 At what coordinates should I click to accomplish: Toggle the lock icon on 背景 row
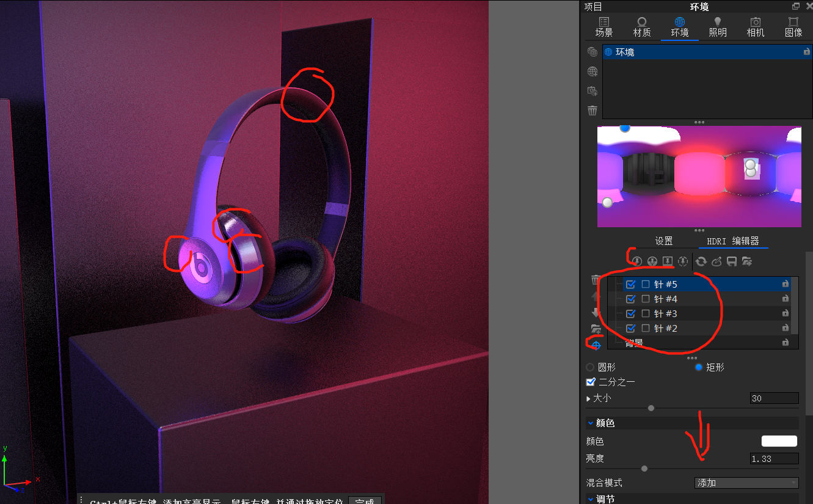[786, 343]
